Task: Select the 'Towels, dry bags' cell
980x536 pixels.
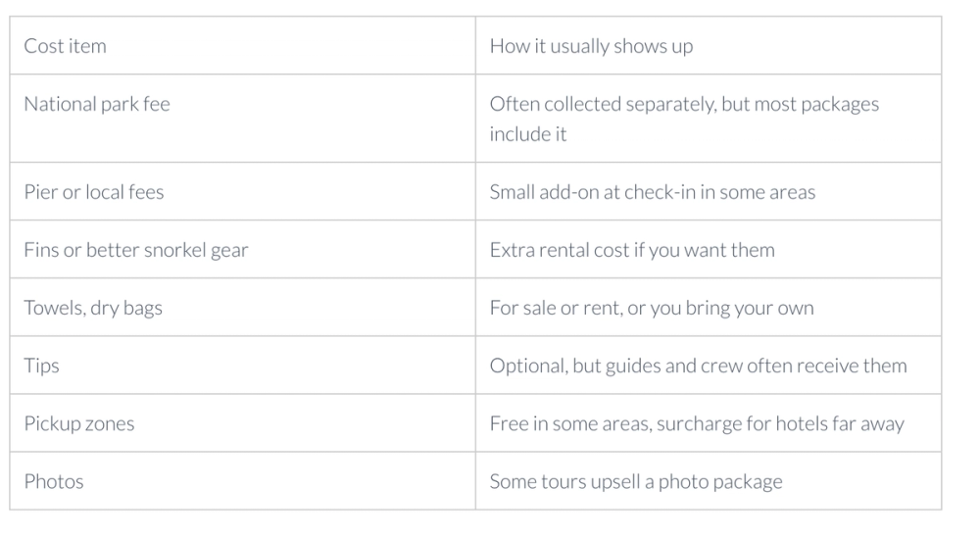Action: tap(93, 308)
